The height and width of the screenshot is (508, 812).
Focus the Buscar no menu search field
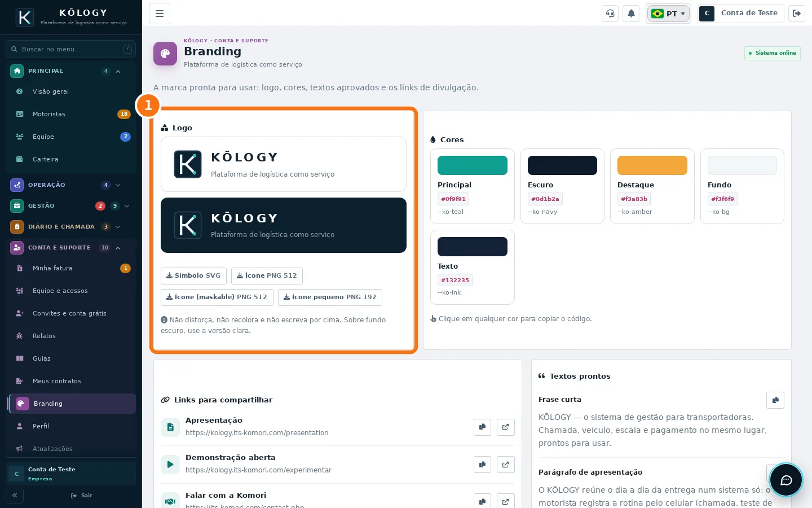click(x=71, y=49)
